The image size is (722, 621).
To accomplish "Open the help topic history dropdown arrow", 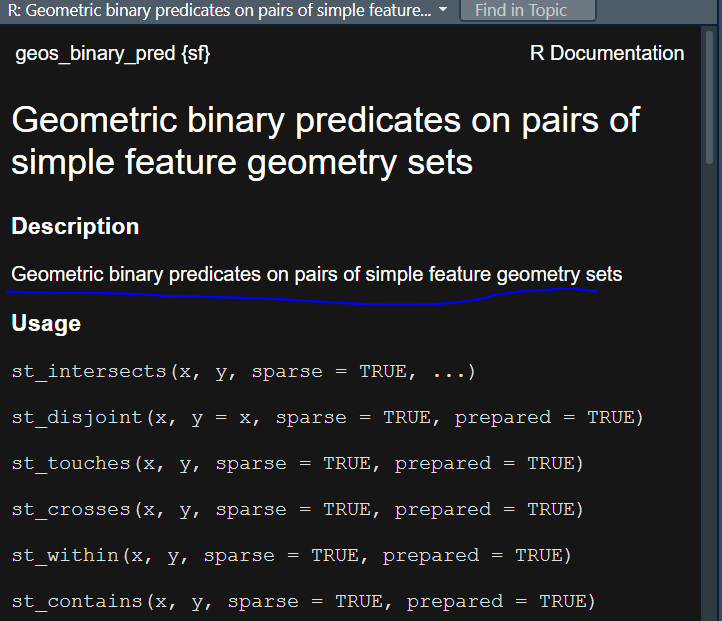I will point(443,10).
